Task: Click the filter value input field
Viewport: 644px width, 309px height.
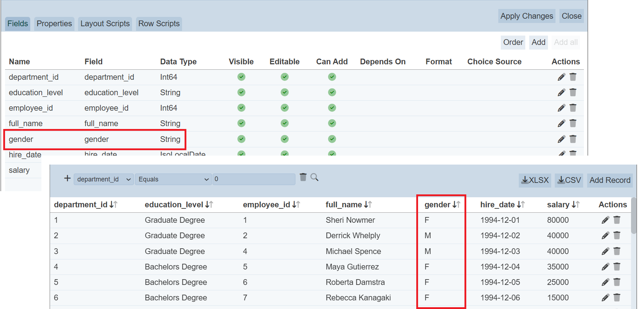Action: pyautogui.click(x=254, y=179)
